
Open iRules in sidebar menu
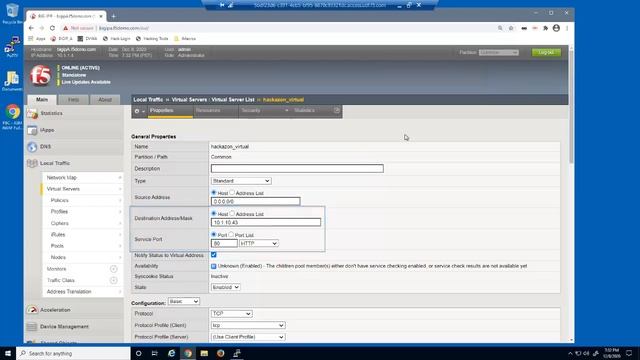[x=58, y=235]
